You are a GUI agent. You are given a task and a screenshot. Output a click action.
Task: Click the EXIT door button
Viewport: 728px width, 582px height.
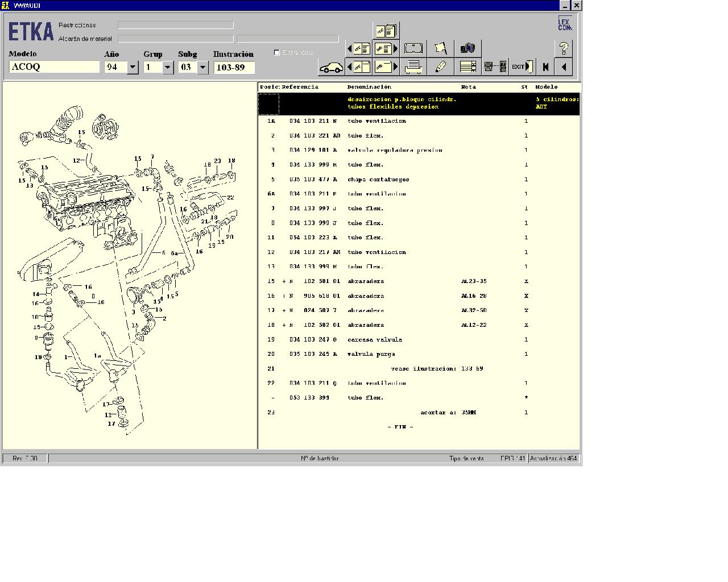pos(522,67)
